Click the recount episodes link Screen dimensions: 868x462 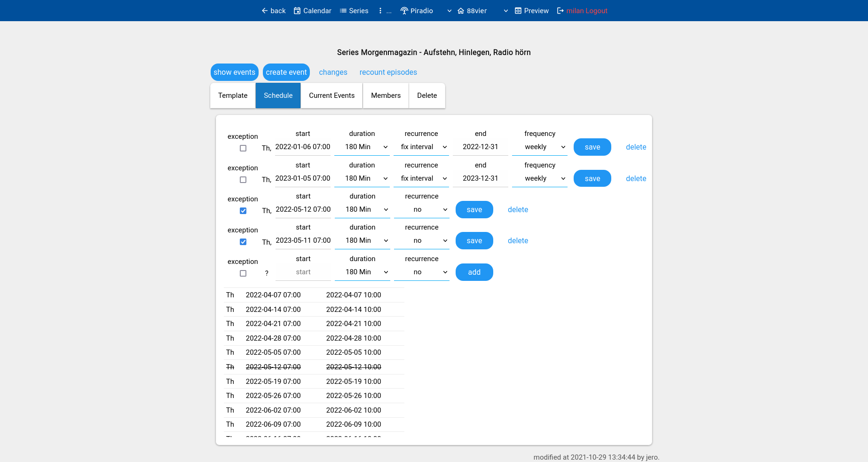[388, 72]
